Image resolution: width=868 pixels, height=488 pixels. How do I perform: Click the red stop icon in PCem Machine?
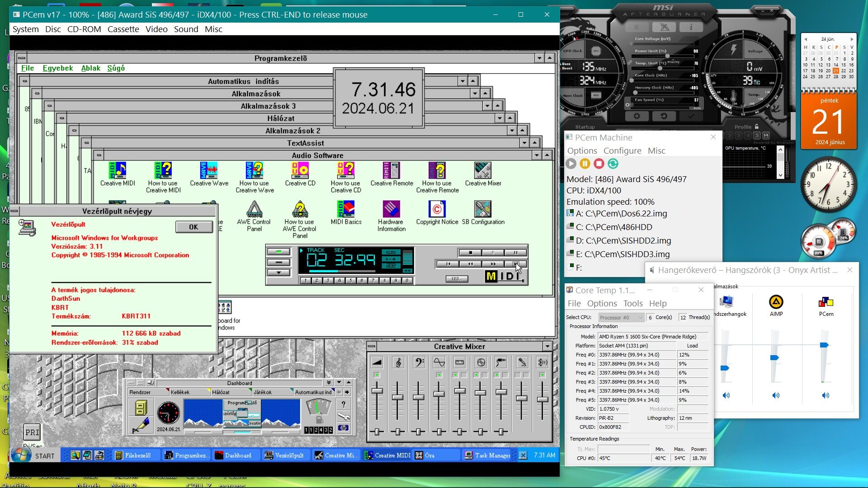599,164
